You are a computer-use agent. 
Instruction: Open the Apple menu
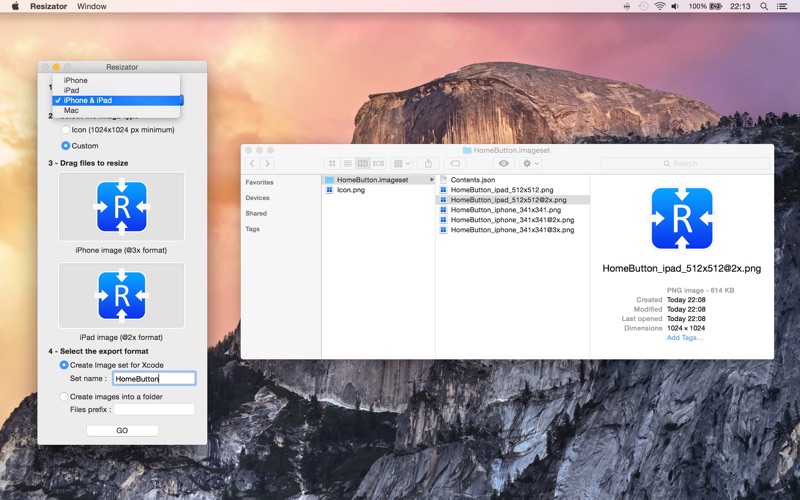tap(15, 6)
